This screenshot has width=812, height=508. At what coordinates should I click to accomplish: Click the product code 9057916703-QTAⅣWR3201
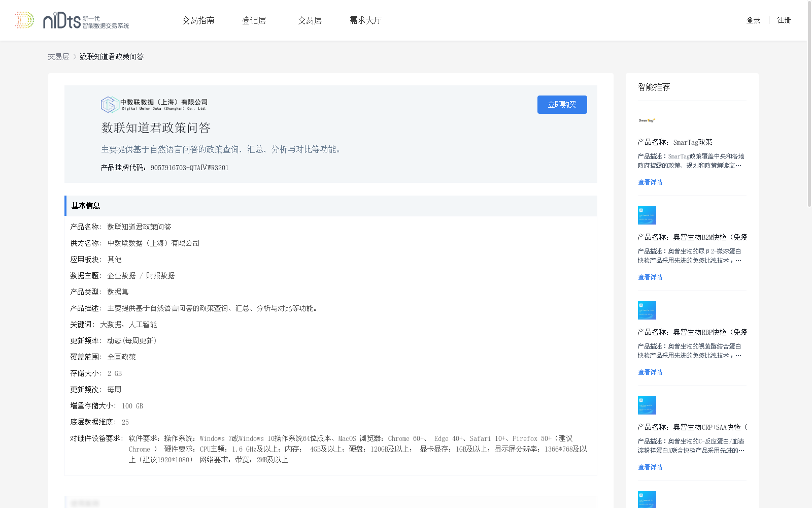189,168
